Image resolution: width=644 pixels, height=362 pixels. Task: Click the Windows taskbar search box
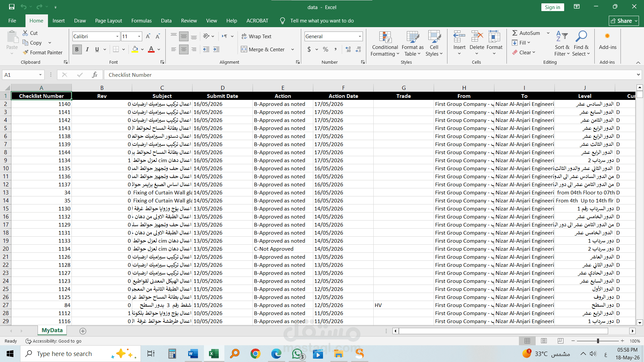click(80, 354)
